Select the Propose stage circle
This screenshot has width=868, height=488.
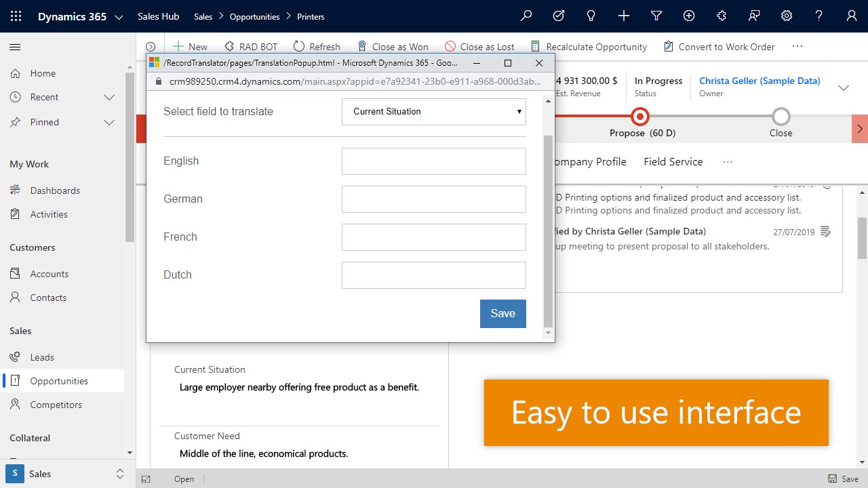(x=639, y=117)
